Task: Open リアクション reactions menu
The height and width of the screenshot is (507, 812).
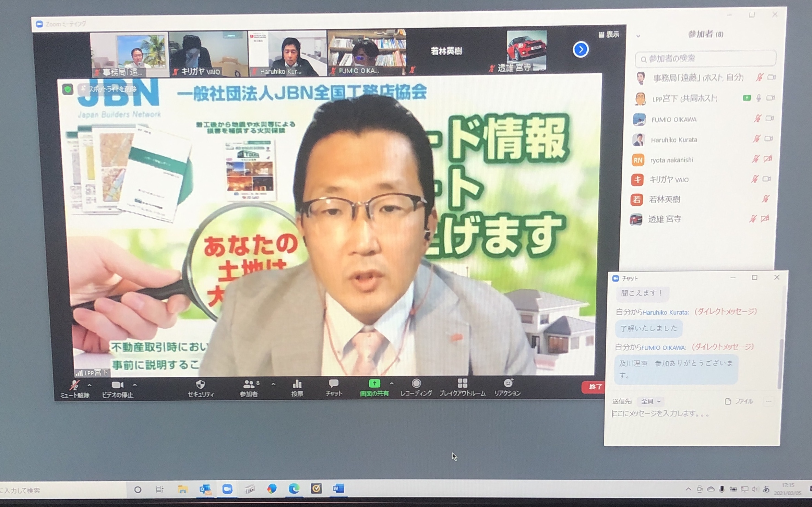Action: 508,387
